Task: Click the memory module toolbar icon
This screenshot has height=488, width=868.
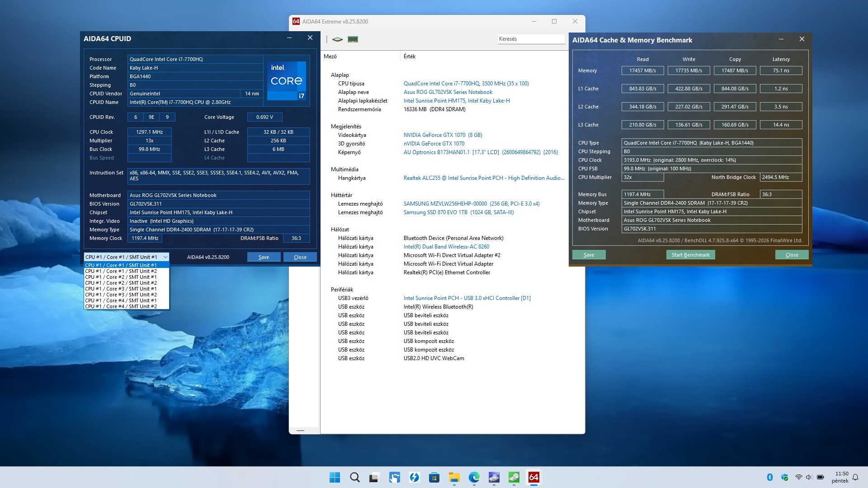Action: [x=353, y=39]
